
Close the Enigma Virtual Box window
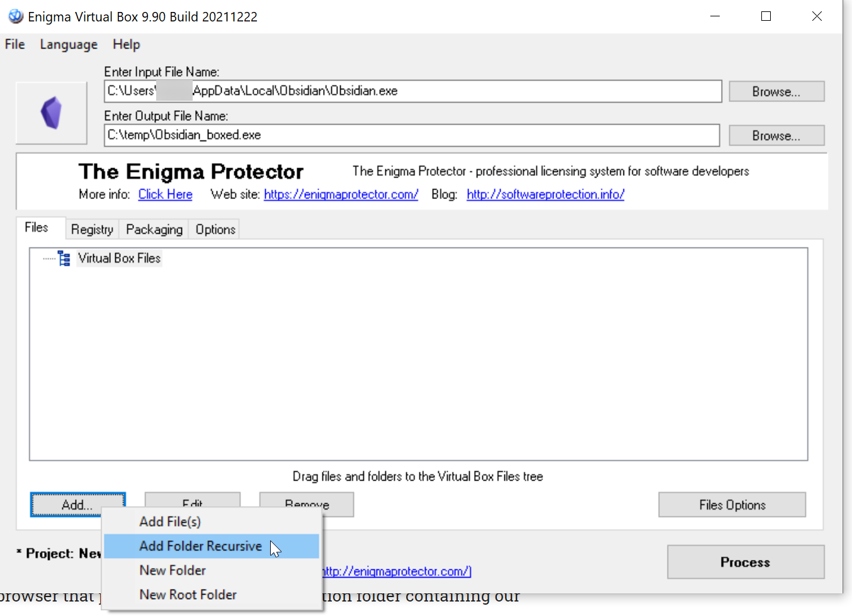tap(817, 16)
